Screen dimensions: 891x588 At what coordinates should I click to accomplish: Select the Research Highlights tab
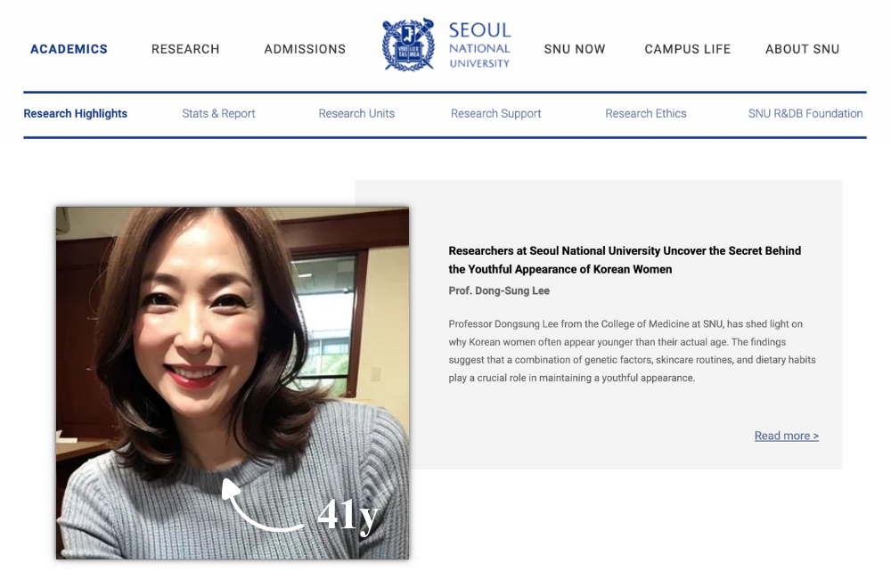[x=76, y=114]
